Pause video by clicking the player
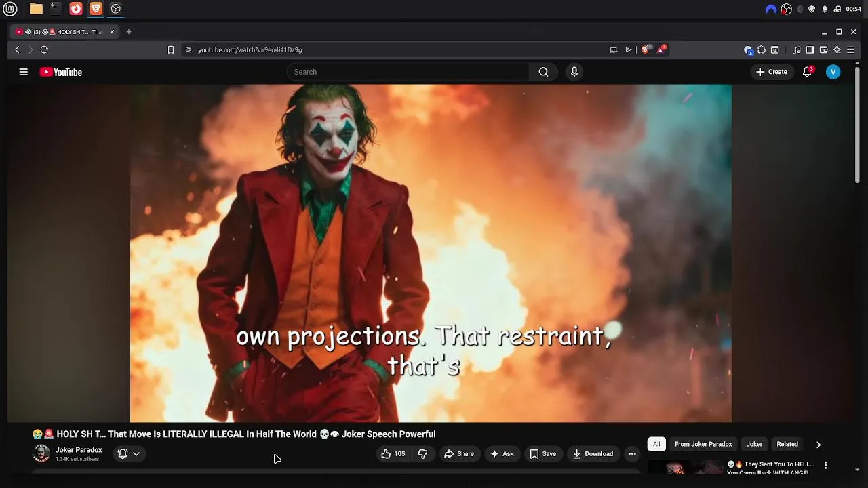Viewport: 868px width, 488px height. coord(431,253)
